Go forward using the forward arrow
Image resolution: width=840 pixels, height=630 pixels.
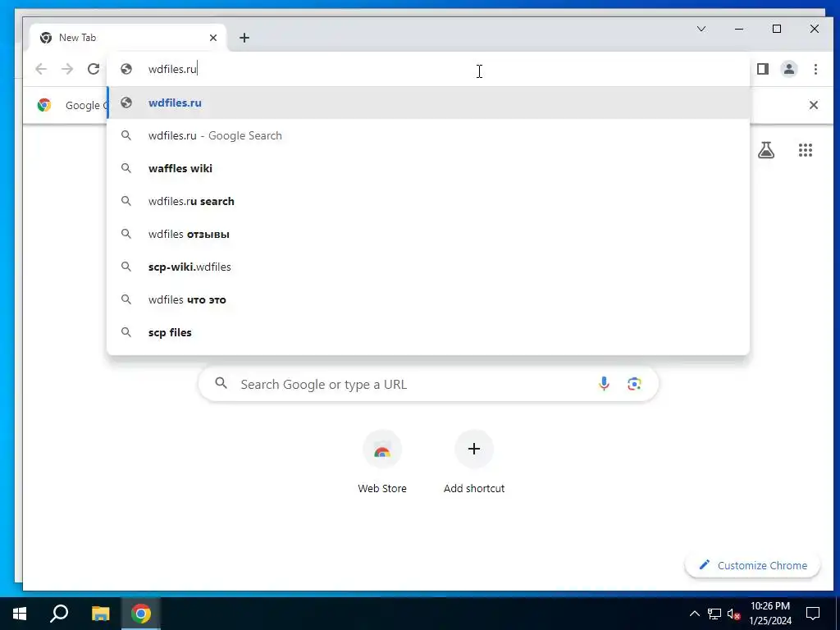tap(67, 69)
